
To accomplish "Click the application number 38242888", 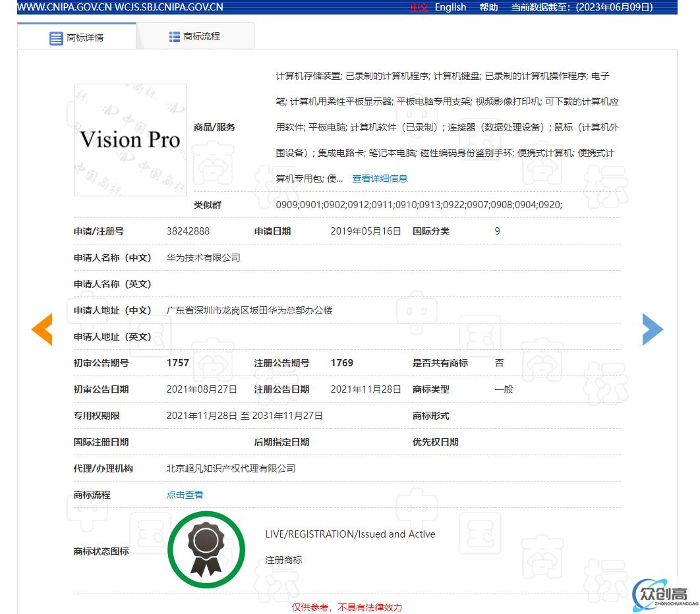I will tap(188, 231).
